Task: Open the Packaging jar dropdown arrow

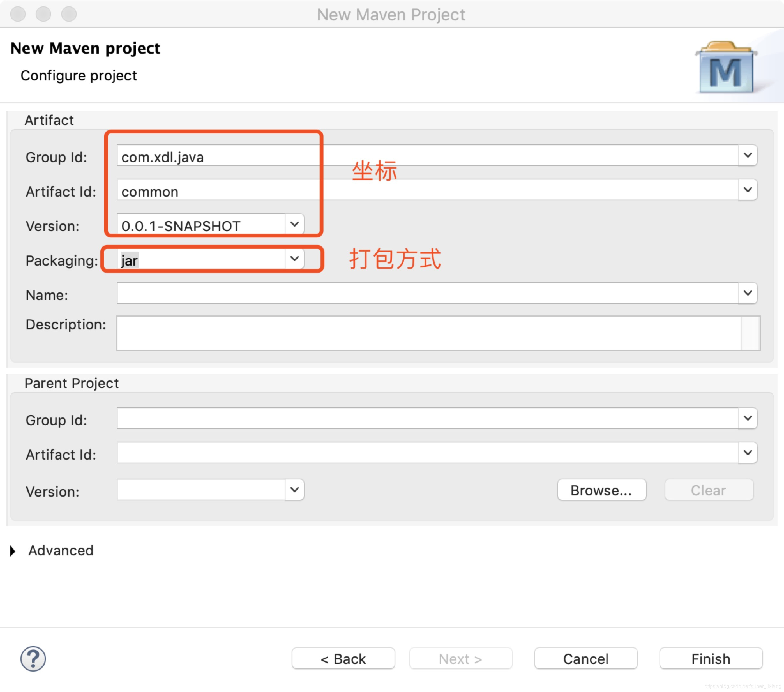Action: (x=295, y=259)
